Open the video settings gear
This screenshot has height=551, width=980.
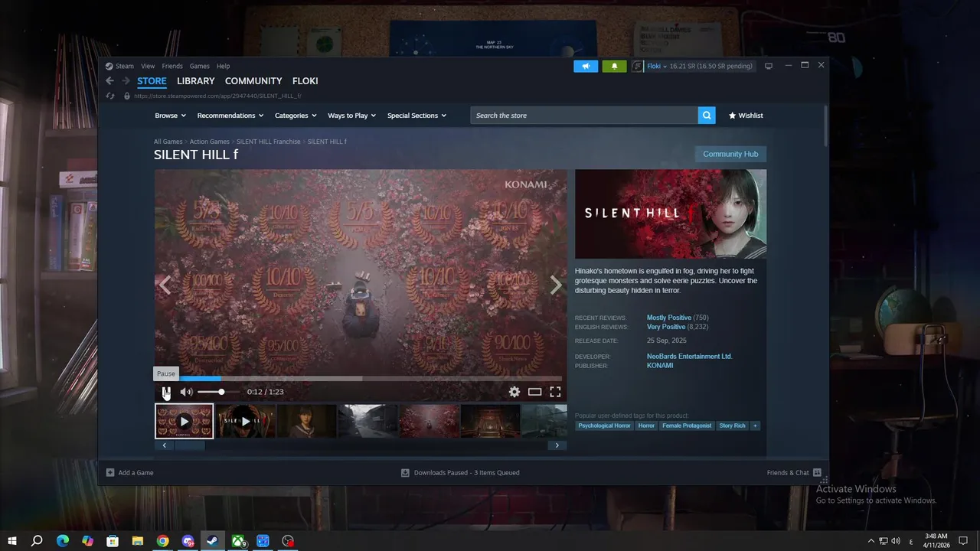514,392
